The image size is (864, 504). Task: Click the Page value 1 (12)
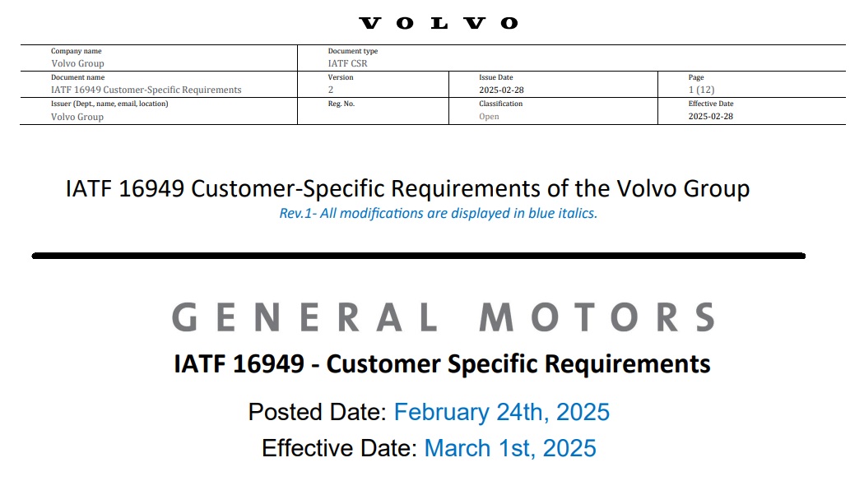coord(701,90)
